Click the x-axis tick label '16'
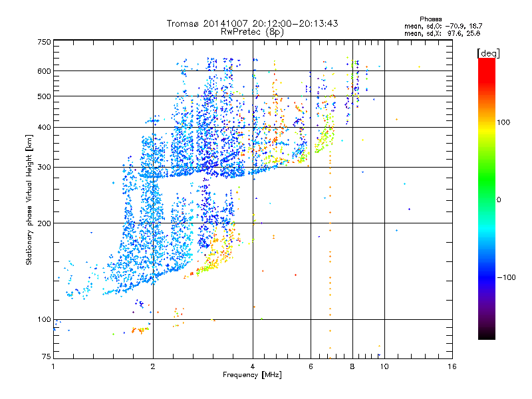The image size is (532, 399). (452, 366)
